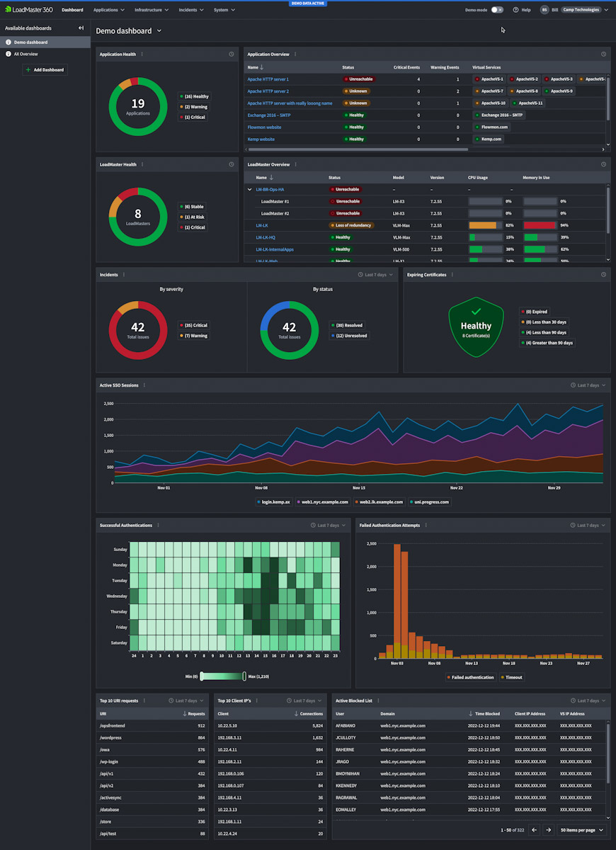Open the Expiring Certificates panel kebab menu

tap(452, 275)
